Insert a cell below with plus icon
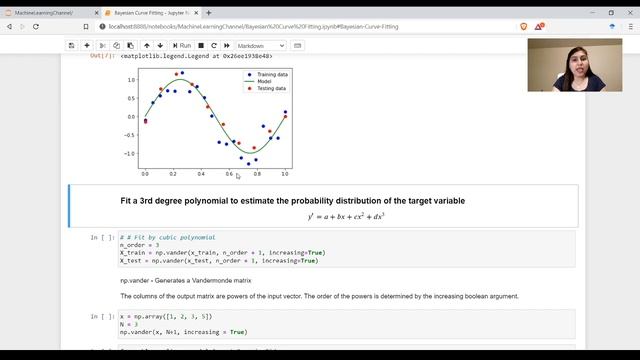Viewport: 640px width, 360px height. (87, 46)
